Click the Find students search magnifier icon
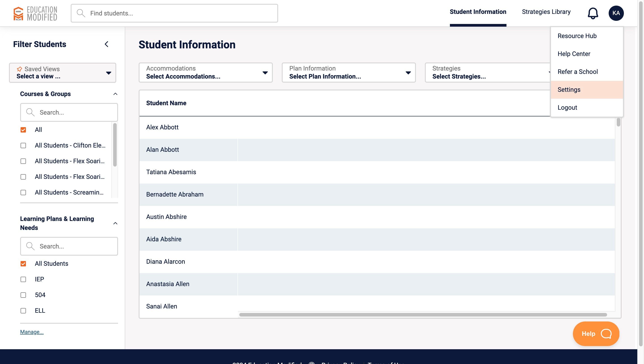 pyautogui.click(x=81, y=13)
